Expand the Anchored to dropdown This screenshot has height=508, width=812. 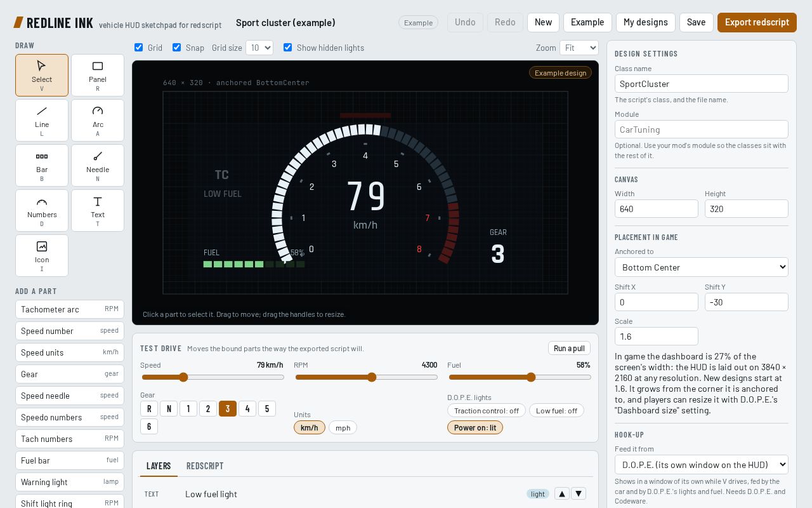[702, 267]
